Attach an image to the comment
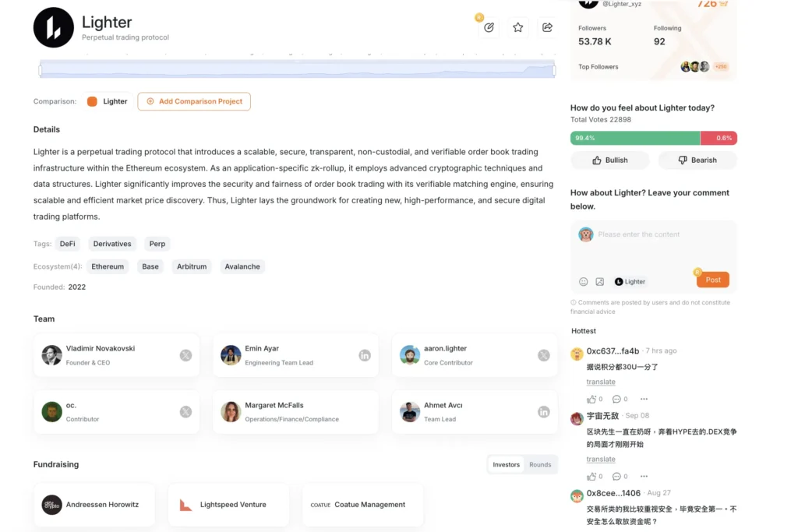 tap(600, 282)
